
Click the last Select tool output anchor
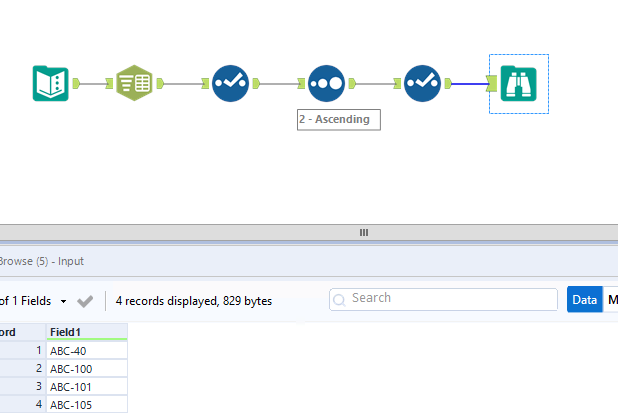pyautogui.click(x=448, y=84)
